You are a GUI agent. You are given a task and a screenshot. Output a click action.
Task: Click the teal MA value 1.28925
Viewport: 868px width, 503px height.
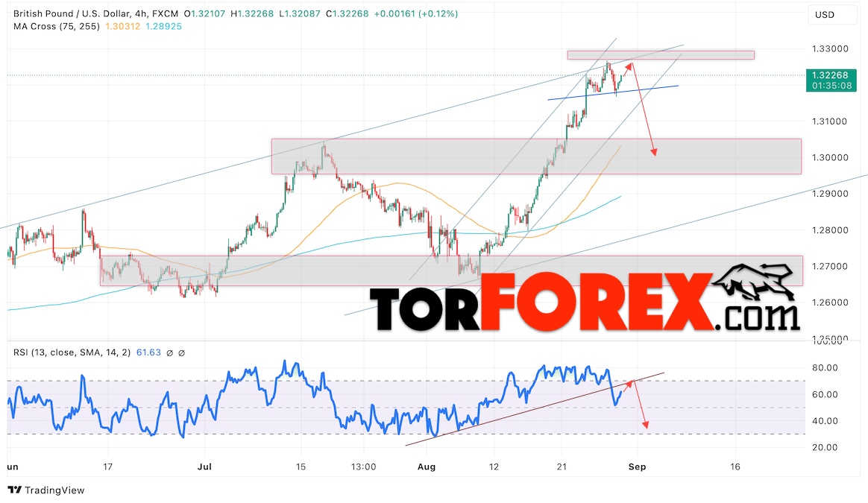pos(163,27)
